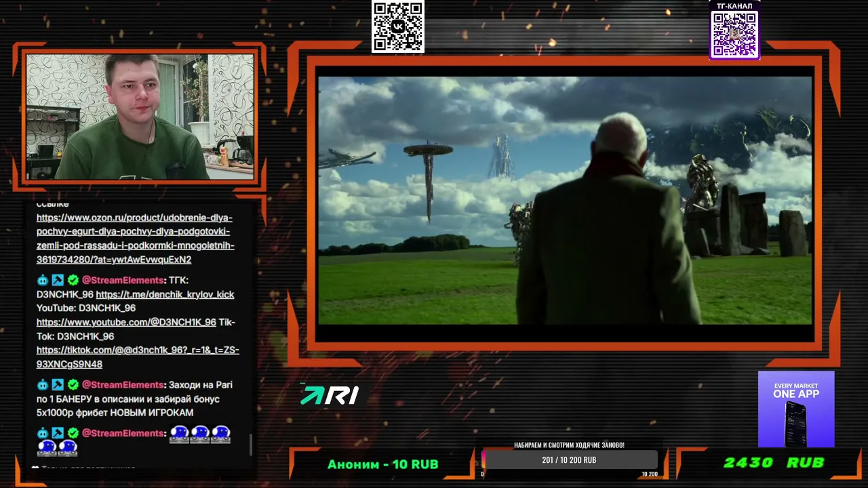The height and width of the screenshot is (488, 868).
Task: Click moderator badge on the emote-only message
Action: [58, 433]
